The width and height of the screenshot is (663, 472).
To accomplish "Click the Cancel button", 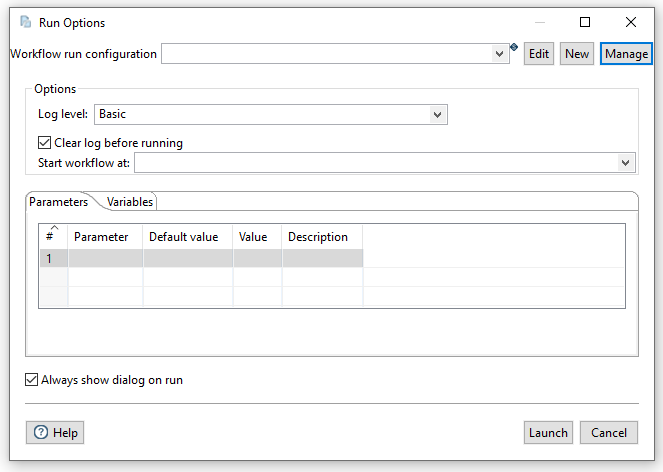I will coord(608,432).
